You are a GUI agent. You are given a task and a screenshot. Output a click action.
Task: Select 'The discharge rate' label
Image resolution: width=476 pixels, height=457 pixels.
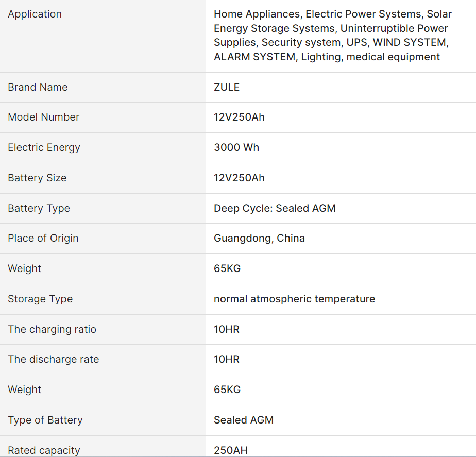tap(54, 359)
